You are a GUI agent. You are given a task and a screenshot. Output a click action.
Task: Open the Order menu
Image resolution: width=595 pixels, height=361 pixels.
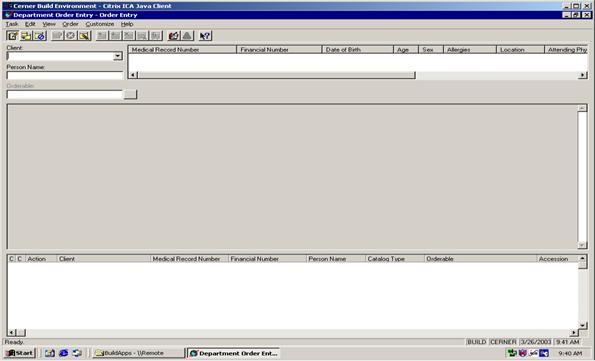(70, 24)
